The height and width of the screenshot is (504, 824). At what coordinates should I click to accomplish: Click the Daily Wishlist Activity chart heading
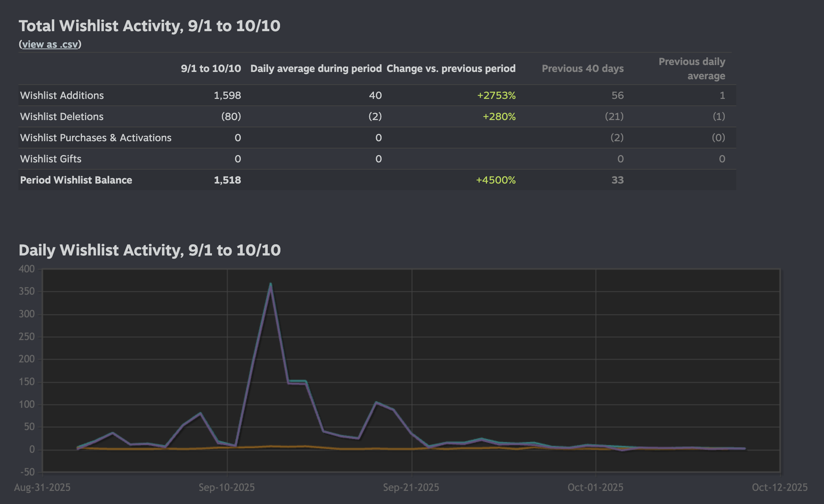[x=149, y=250]
